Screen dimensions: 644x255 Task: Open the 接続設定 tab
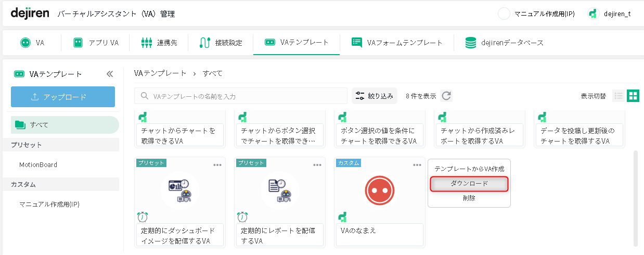click(221, 43)
